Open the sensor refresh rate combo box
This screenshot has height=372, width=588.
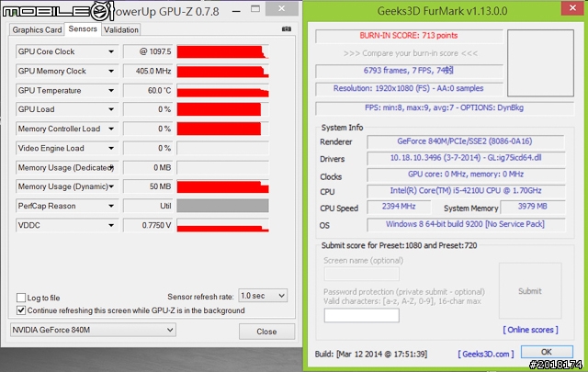tap(263, 296)
